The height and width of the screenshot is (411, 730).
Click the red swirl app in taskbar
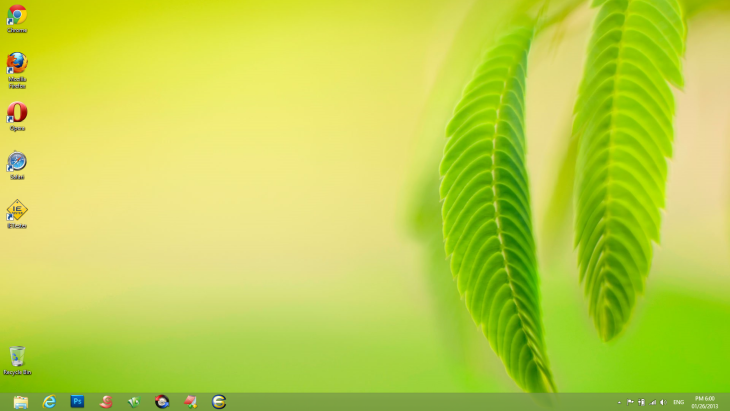(106, 402)
